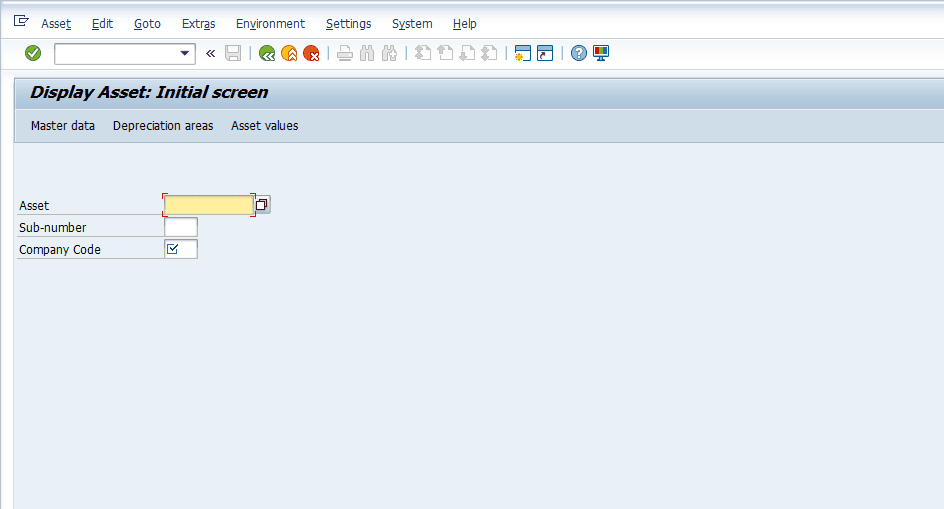Click the green Back icon
This screenshot has height=509, width=944.
(x=267, y=54)
